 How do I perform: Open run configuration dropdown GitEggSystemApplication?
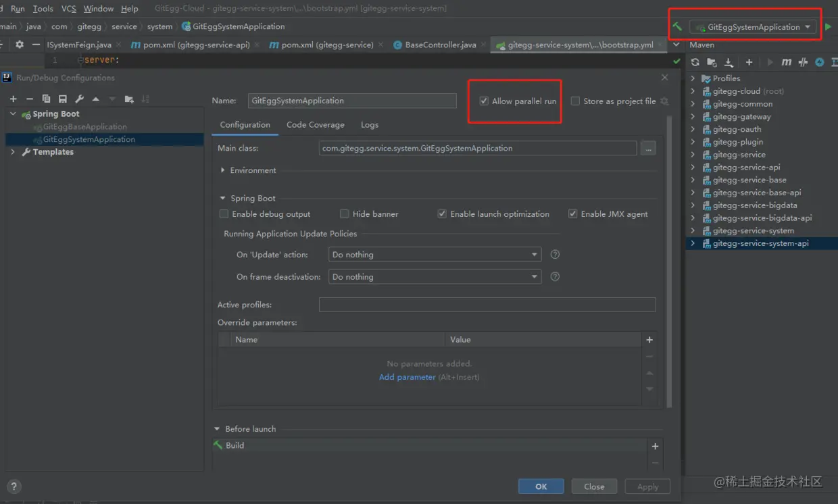(753, 27)
